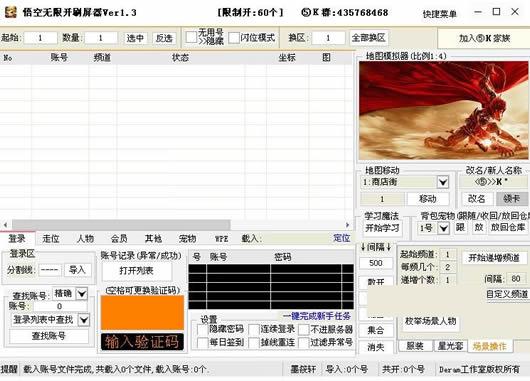The image size is (530, 381).
Task: Switch to the 登录 tab
Action: click(17, 239)
